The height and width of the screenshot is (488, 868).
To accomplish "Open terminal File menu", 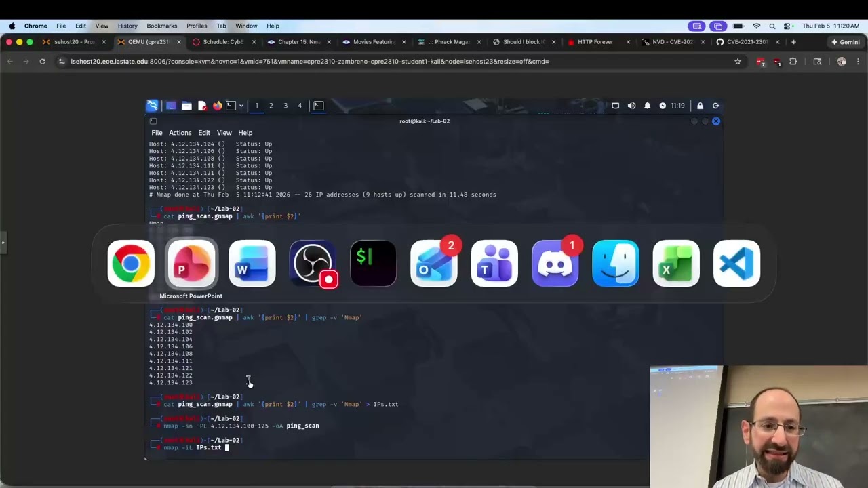I will point(157,133).
